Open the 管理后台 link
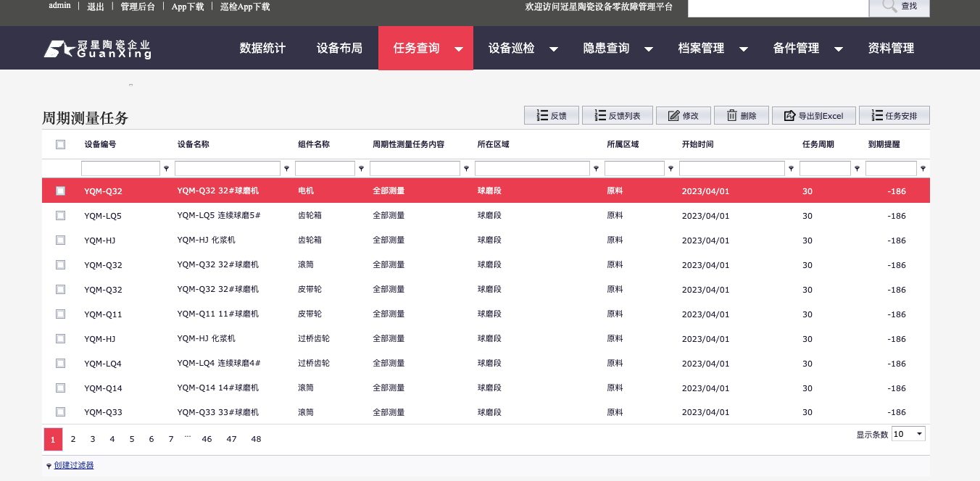 [138, 7]
